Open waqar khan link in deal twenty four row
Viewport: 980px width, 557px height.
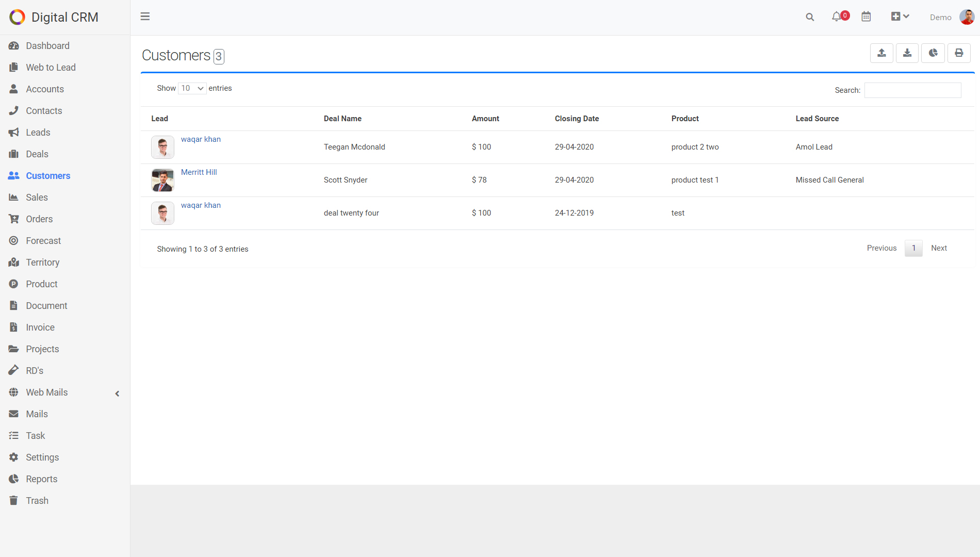pyautogui.click(x=201, y=205)
